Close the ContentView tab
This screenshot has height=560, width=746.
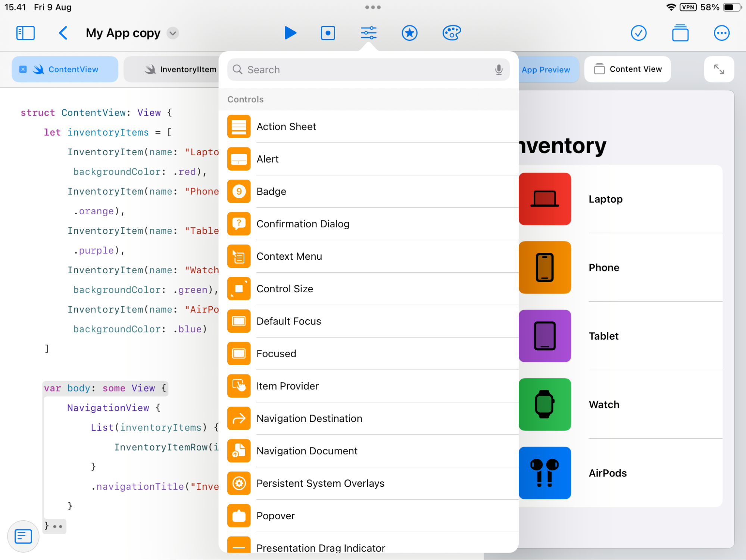point(23,69)
